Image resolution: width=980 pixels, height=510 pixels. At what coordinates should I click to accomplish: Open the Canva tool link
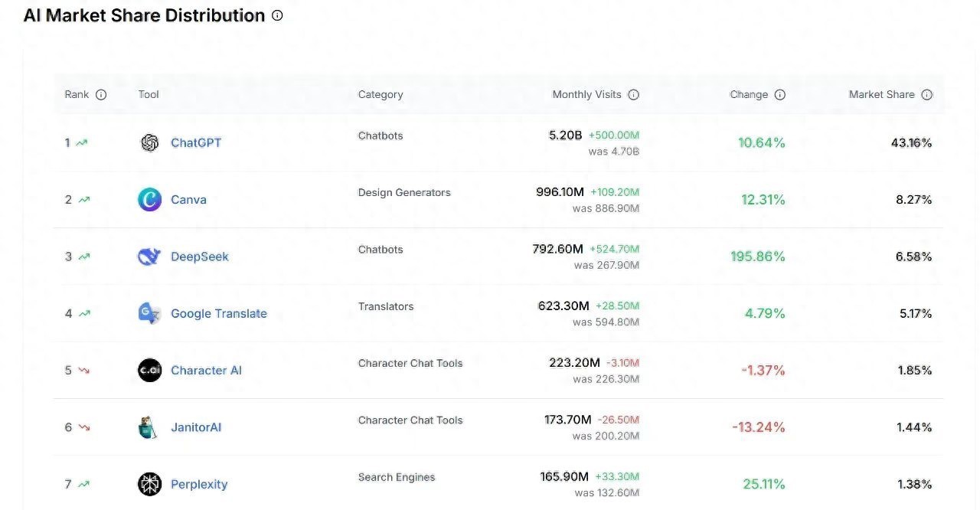[188, 200]
